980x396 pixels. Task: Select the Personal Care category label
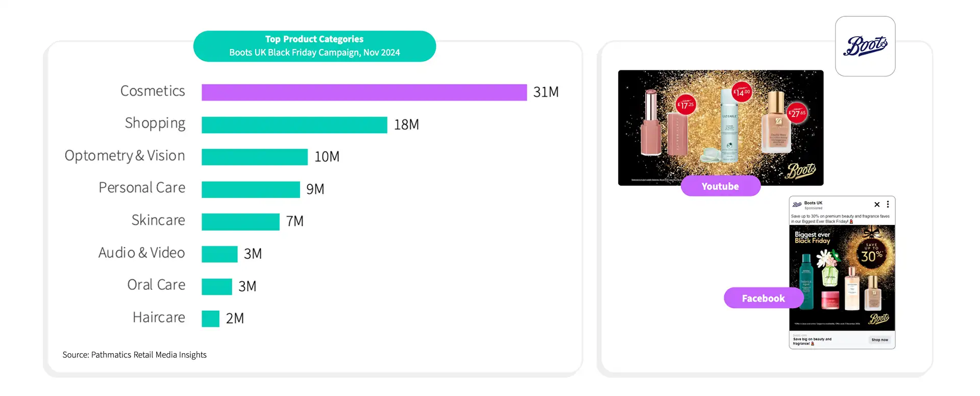[142, 188]
